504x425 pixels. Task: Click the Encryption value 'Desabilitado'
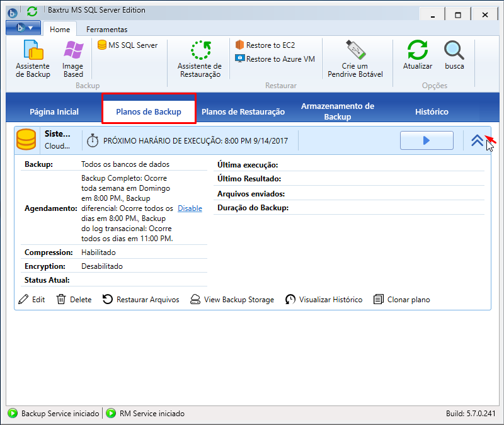click(x=102, y=266)
